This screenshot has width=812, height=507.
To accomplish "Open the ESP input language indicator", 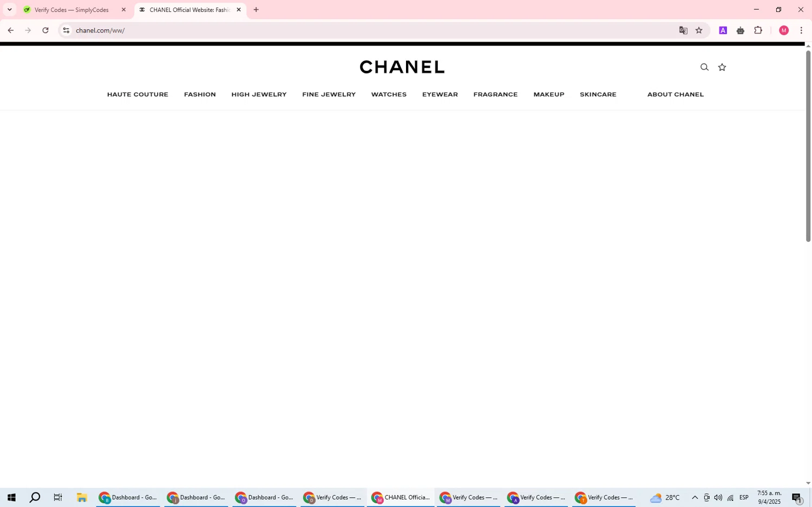I will (x=744, y=498).
